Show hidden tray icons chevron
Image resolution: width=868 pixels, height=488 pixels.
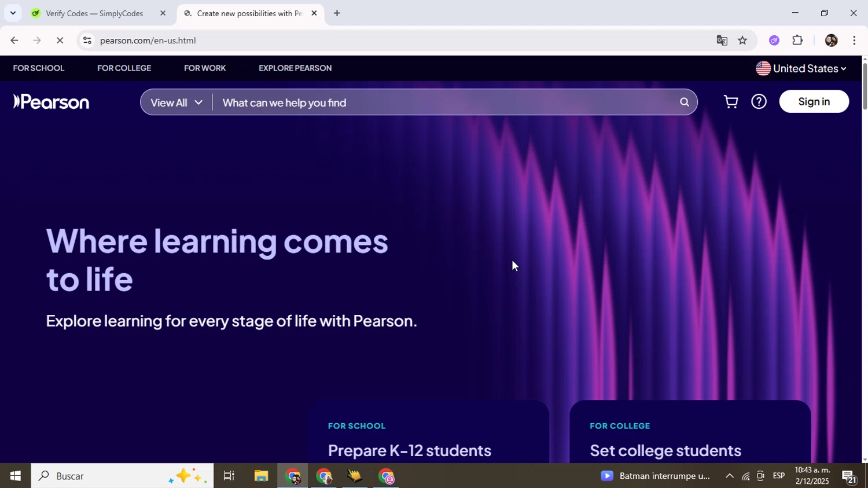730,476
